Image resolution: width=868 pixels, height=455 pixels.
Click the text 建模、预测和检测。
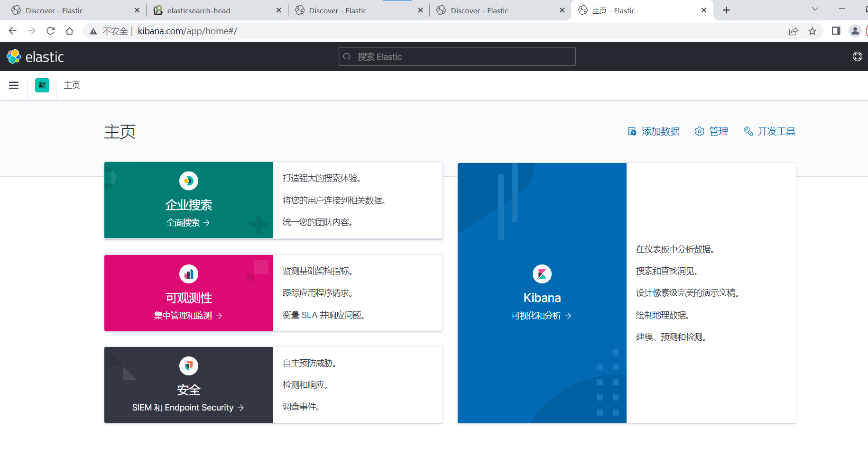point(672,337)
